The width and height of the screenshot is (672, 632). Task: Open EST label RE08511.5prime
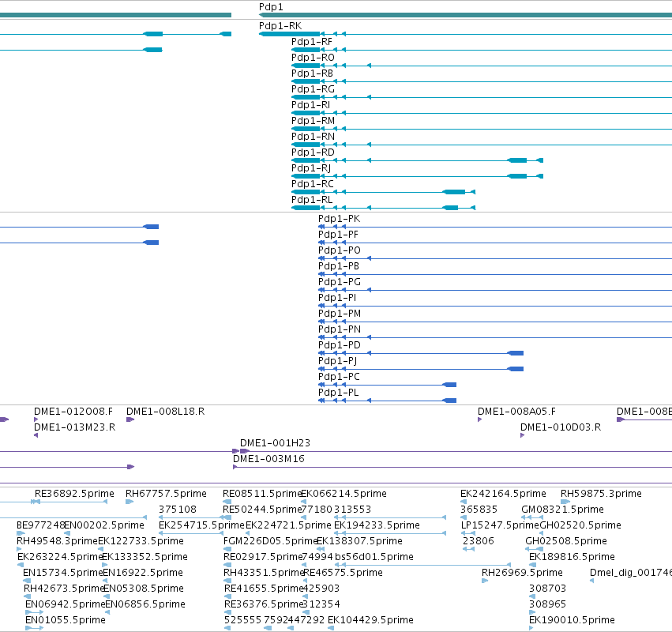pyautogui.click(x=262, y=494)
